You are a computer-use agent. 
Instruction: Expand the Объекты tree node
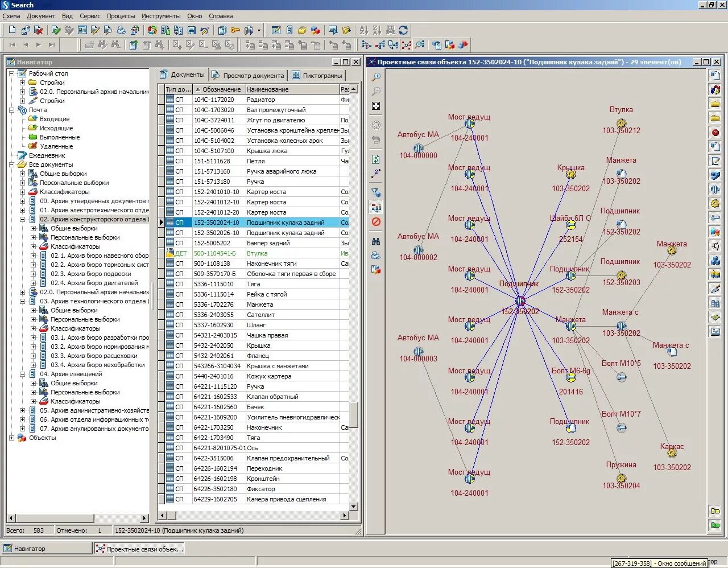12,438
